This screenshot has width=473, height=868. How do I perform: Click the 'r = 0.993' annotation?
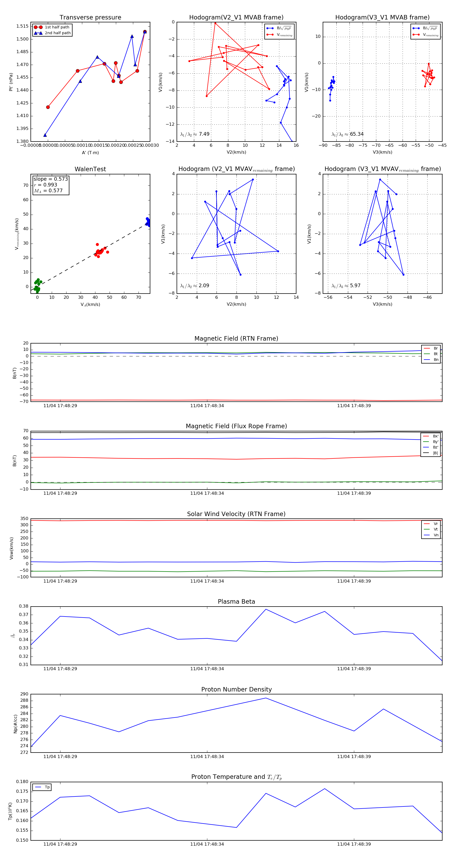45,185
